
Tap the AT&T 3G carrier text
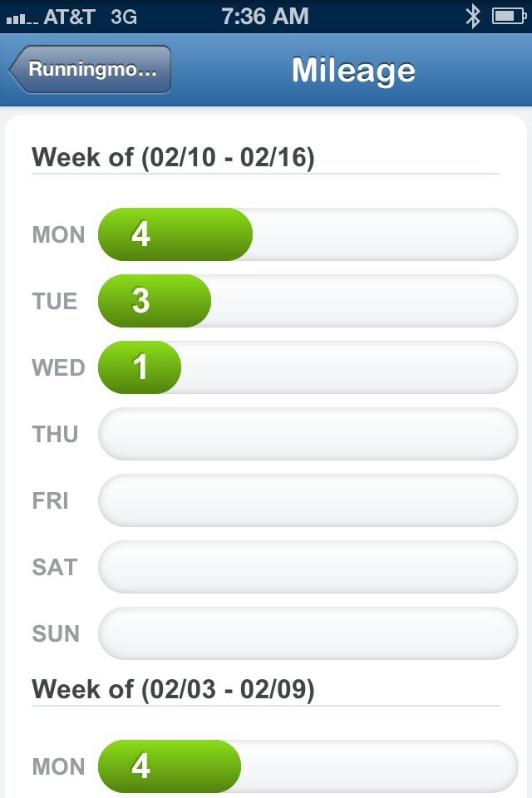point(90,17)
